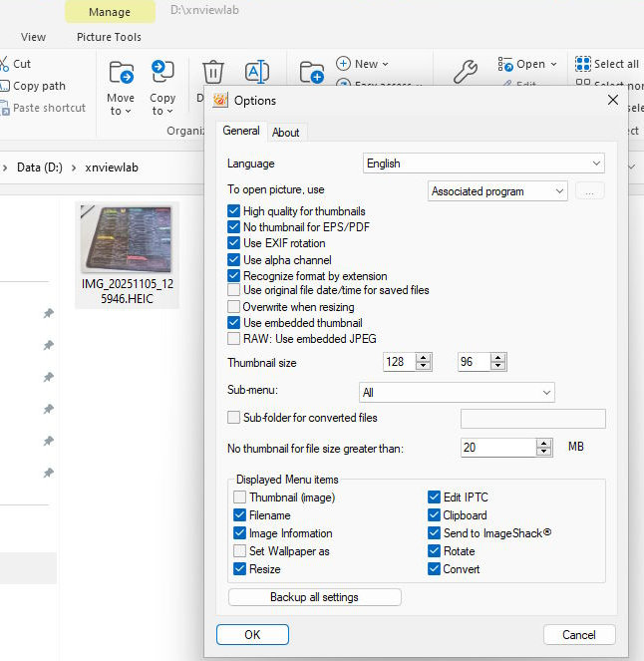644x661 pixels.
Task: Switch to the About tab
Action: tap(286, 133)
